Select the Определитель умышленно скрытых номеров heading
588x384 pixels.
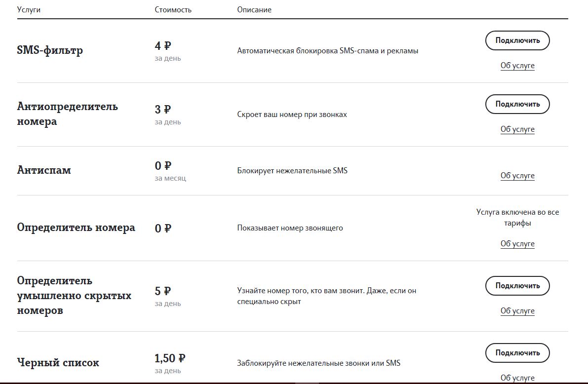[x=74, y=296]
